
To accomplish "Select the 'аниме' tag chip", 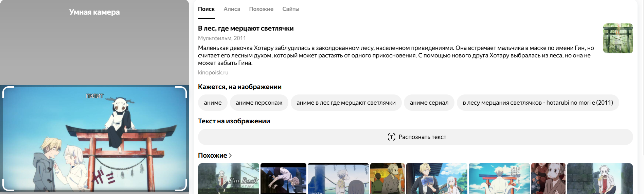I will [213, 103].
